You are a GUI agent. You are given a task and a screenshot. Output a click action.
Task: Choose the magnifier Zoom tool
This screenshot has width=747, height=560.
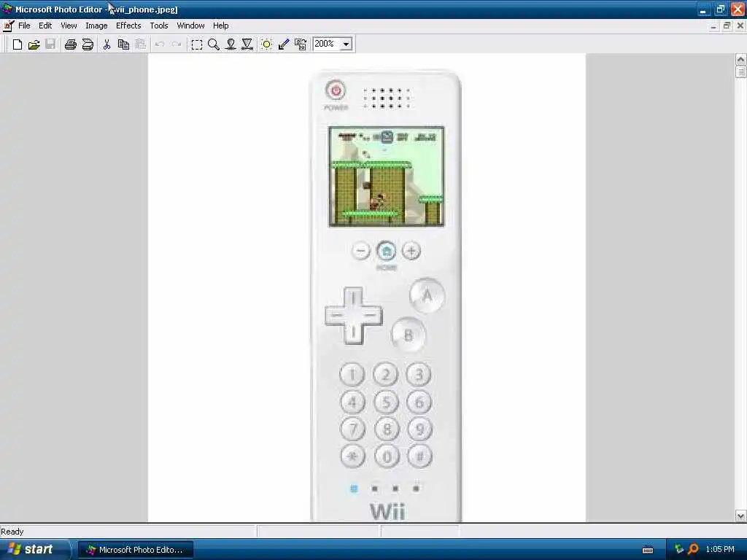click(214, 44)
